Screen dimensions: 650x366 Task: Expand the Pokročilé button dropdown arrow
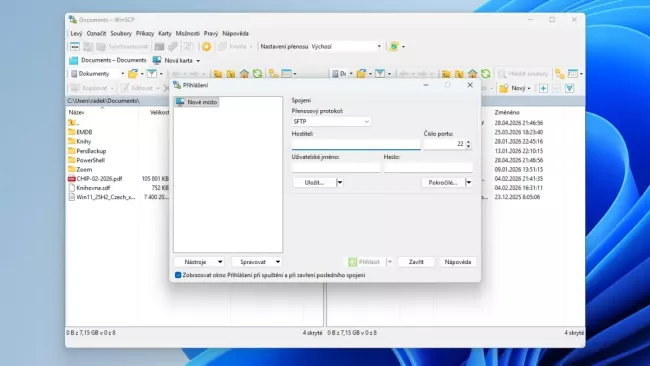(x=469, y=182)
